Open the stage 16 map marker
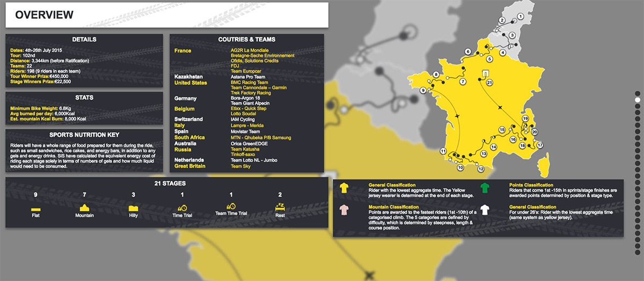Screen dimensions: 644x281 coord(513,139)
